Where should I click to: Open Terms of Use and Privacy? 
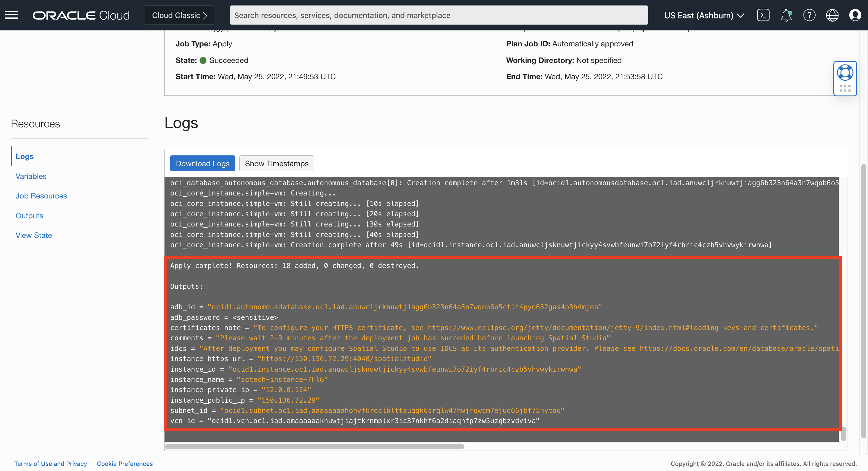(x=51, y=463)
